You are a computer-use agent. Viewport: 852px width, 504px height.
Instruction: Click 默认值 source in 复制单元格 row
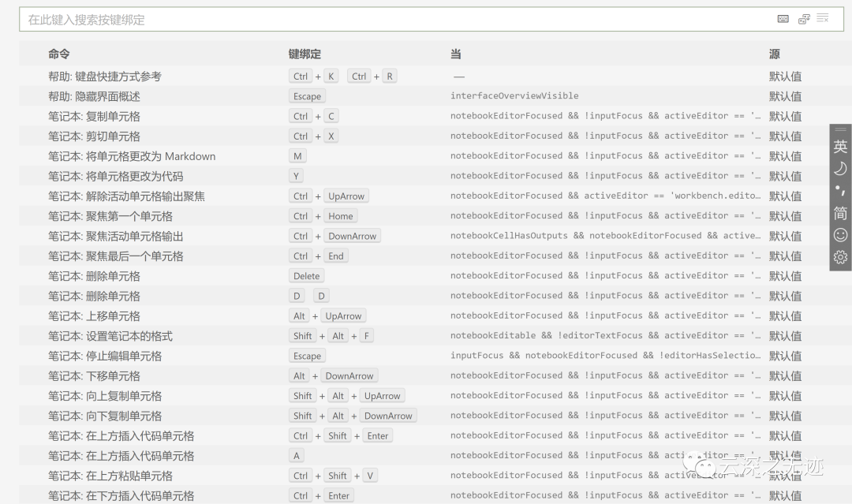tap(785, 116)
